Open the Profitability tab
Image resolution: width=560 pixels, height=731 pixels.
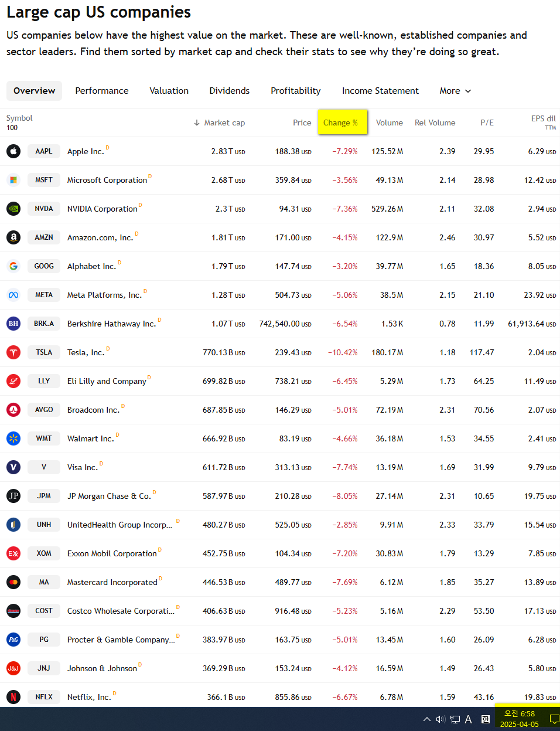pyautogui.click(x=296, y=91)
